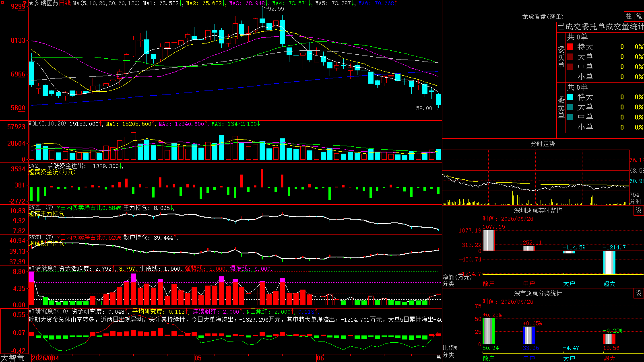The width and height of the screenshot is (644, 362).
Task: Click the red 特大 swatch under 委买单
Action: [570, 47]
